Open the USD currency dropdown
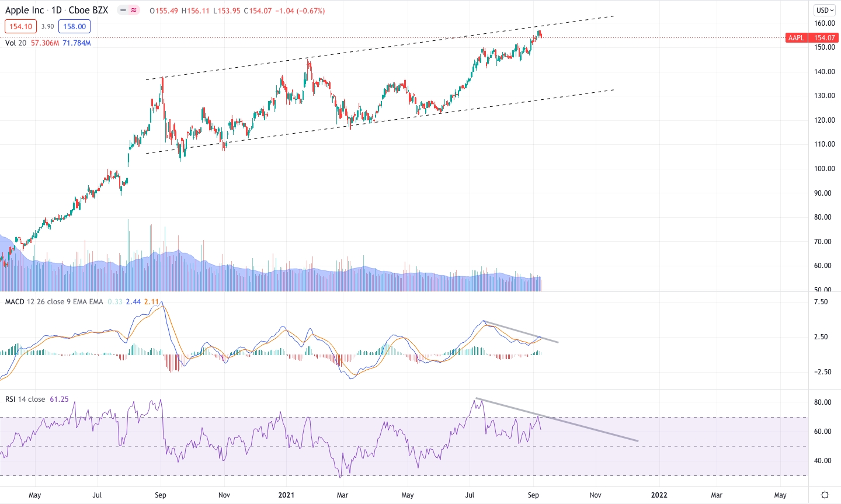Image resolution: width=841 pixels, height=504 pixels. pyautogui.click(x=825, y=10)
